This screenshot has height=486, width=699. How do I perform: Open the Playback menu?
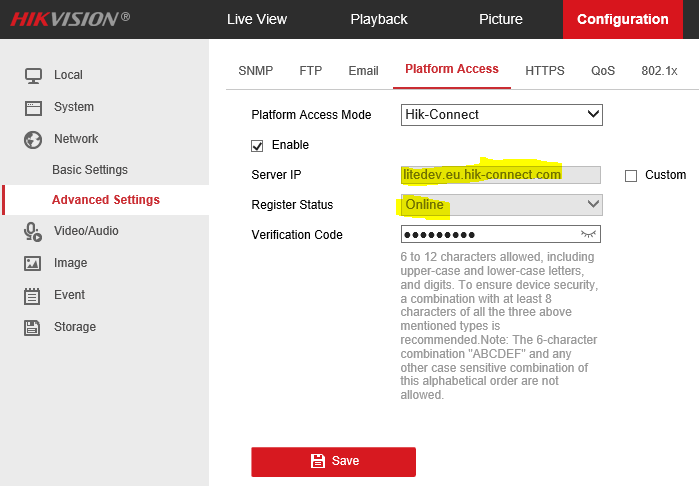pyautogui.click(x=379, y=19)
